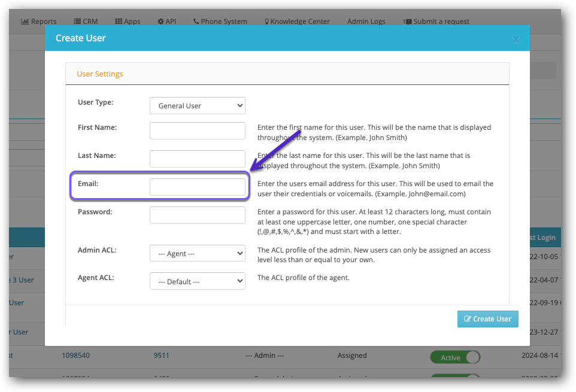Open the Apps menu in top navigation
The image size is (576, 392).
tap(128, 22)
